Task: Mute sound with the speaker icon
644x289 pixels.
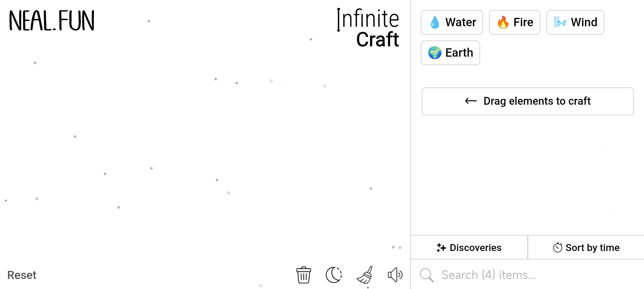Action: point(395,275)
